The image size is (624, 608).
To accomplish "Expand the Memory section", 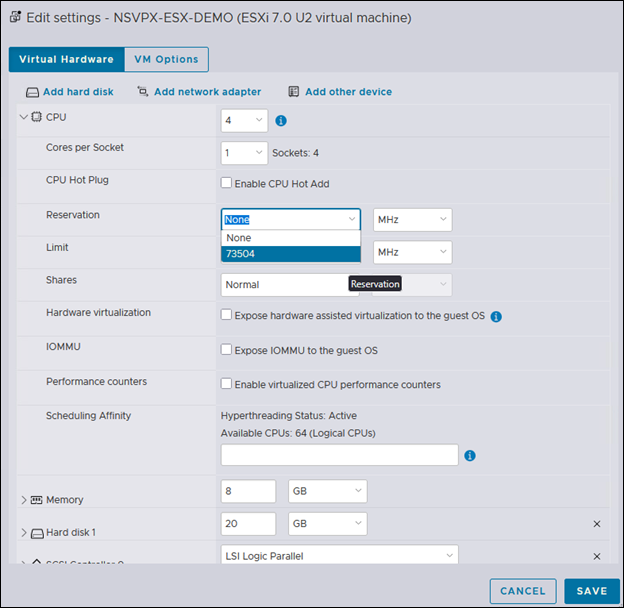I will pos(24,499).
